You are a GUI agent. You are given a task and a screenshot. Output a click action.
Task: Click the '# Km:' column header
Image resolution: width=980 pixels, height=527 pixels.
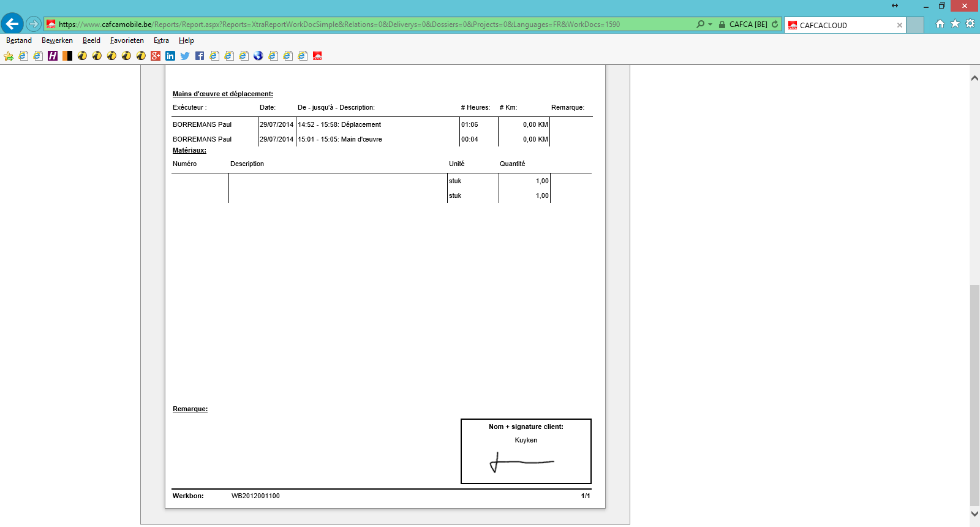pyautogui.click(x=508, y=107)
